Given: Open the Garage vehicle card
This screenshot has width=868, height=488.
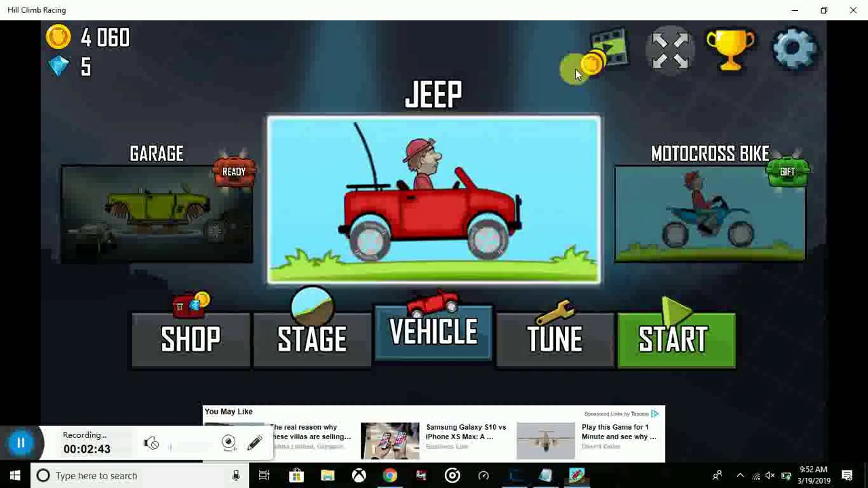Looking at the screenshot, I should pos(157,213).
